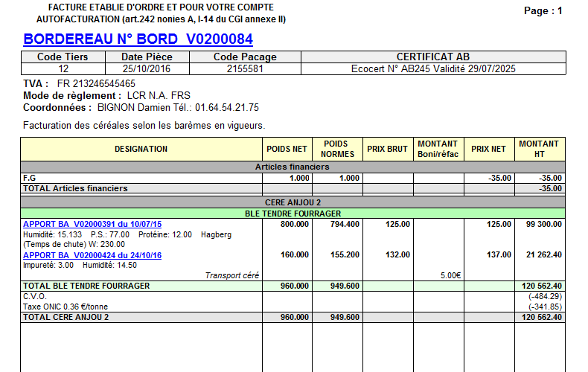This screenshot has width=588, height=372.
Task: Open APPORT BA V02000424 du 24/10/16 link
Action: point(92,255)
